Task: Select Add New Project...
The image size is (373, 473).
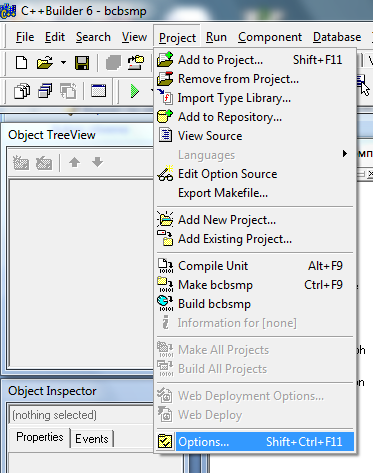Action: pyautogui.click(x=255, y=220)
